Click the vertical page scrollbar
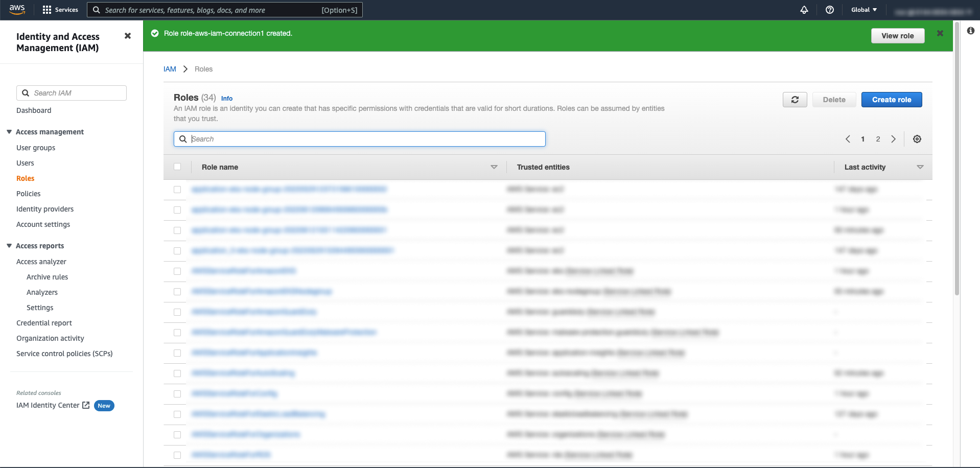980x468 pixels. coord(956,158)
